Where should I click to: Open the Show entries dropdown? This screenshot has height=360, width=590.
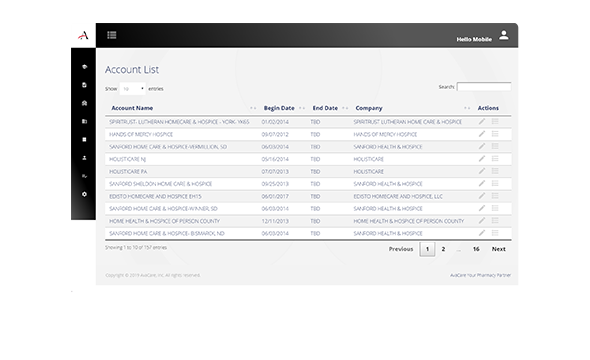(x=132, y=89)
